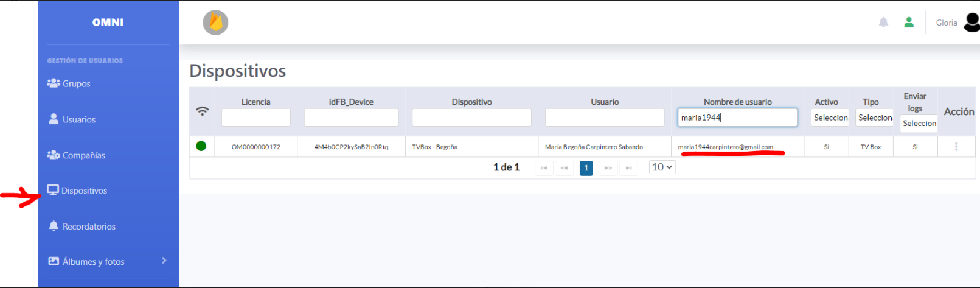Select Recordatorios from the sidebar

88,227
